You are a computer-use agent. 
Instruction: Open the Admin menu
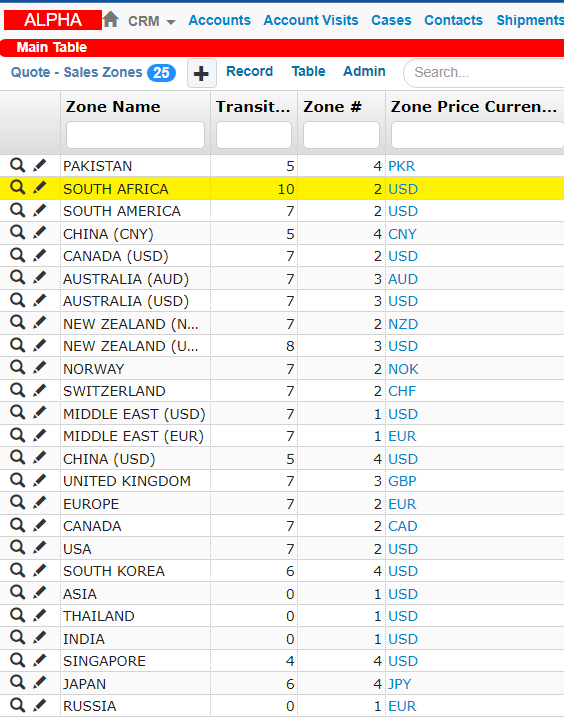[x=364, y=71]
